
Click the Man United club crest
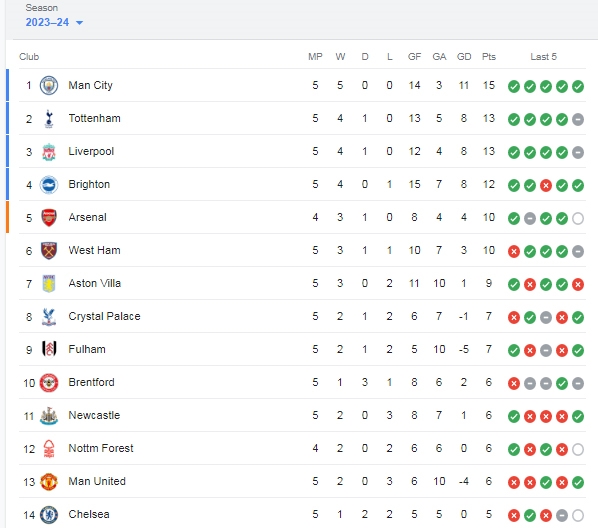(49, 482)
